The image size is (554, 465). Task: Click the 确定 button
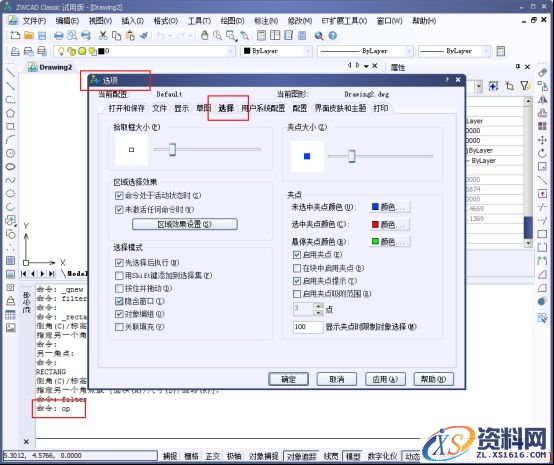coord(288,379)
